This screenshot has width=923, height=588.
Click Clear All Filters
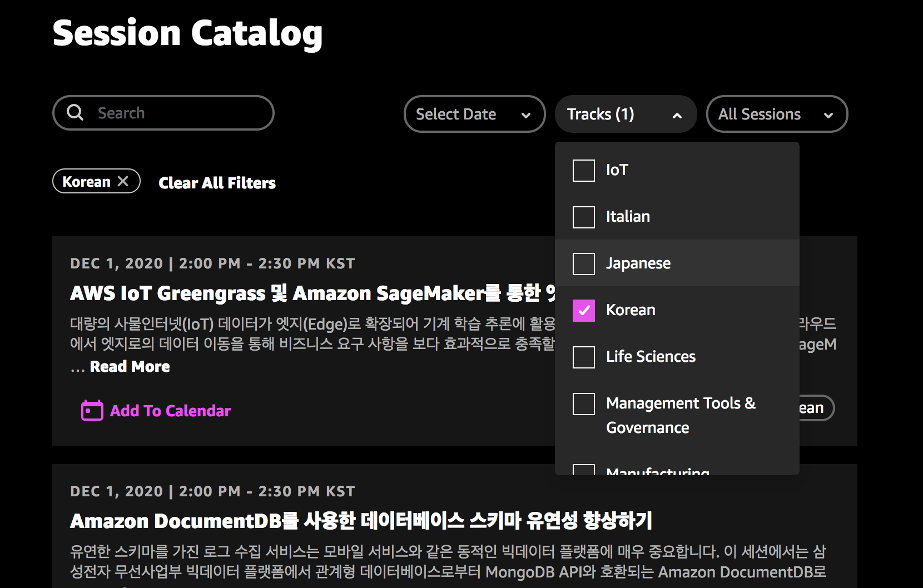pyautogui.click(x=217, y=183)
